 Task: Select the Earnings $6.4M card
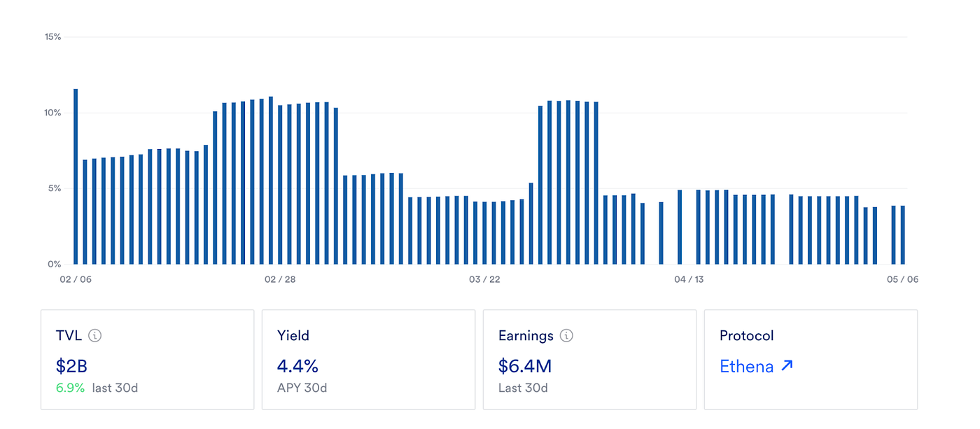pos(589,360)
